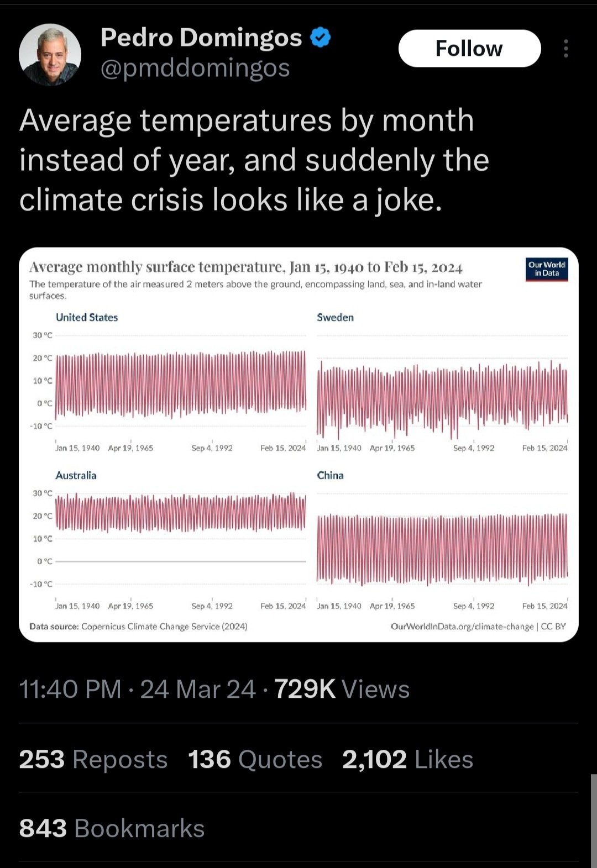Open the 843 Bookmarks count
The width and height of the screenshot is (597, 868).
[x=112, y=828]
